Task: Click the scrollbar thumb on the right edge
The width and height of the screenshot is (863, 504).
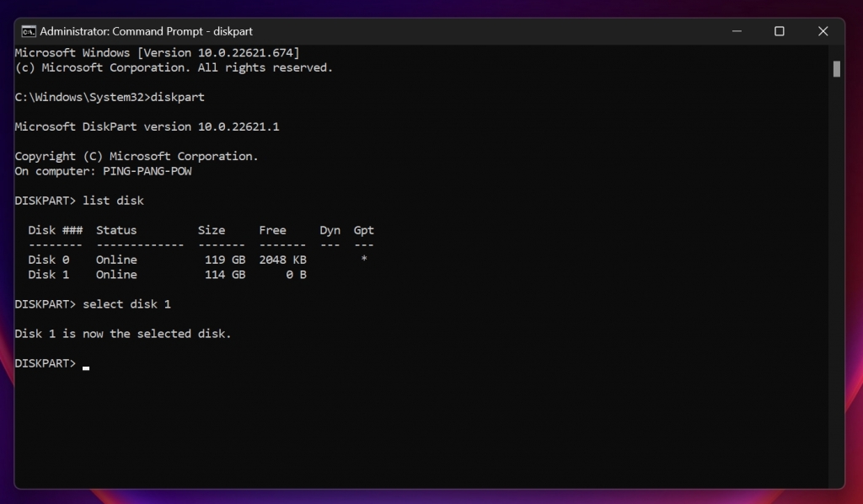Action: point(837,69)
